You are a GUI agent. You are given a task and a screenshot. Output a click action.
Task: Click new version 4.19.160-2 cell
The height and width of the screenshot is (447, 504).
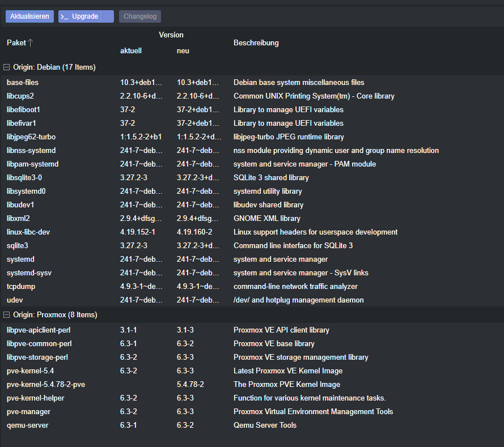click(194, 232)
